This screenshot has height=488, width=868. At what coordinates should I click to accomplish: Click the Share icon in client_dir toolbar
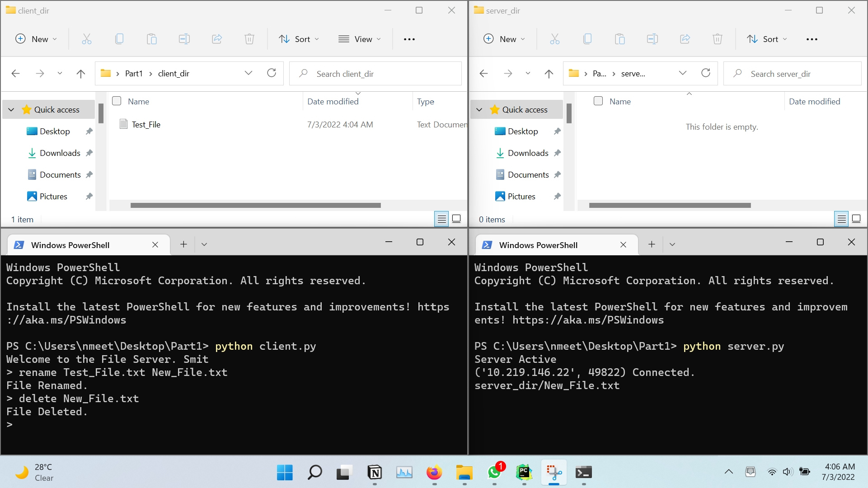tap(217, 39)
